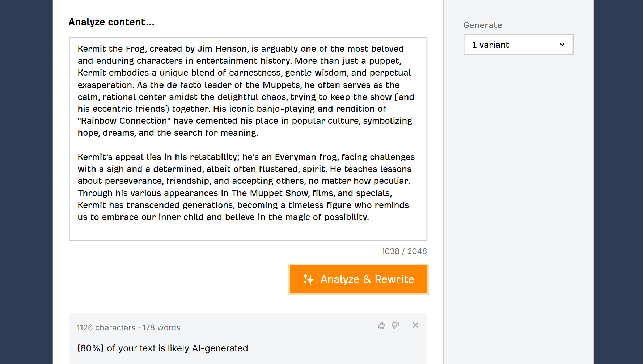The image size is (643, 364).
Task: Click the paragraph starting "Kermit's appeal lies"
Action: (246, 187)
